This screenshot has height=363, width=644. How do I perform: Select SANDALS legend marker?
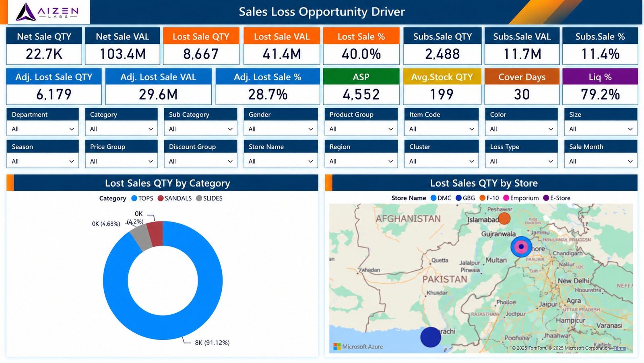[x=161, y=198]
